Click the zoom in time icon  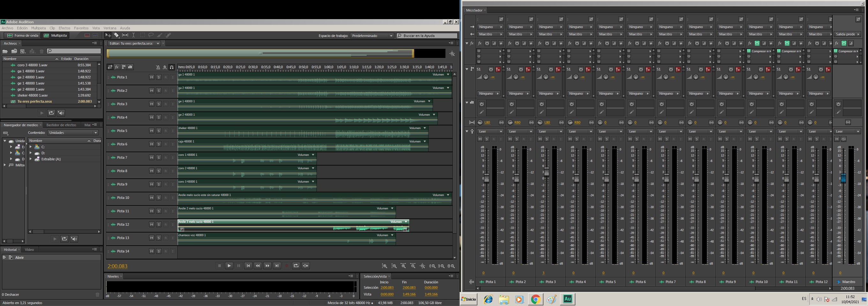[403, 266]
